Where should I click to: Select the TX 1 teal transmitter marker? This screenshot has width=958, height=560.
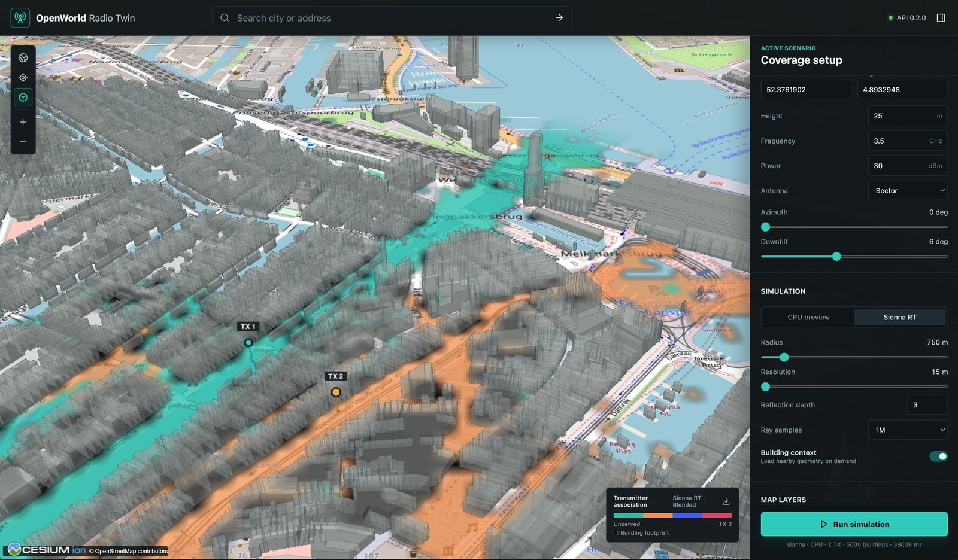pyautogui.click(x=248, y=343)
